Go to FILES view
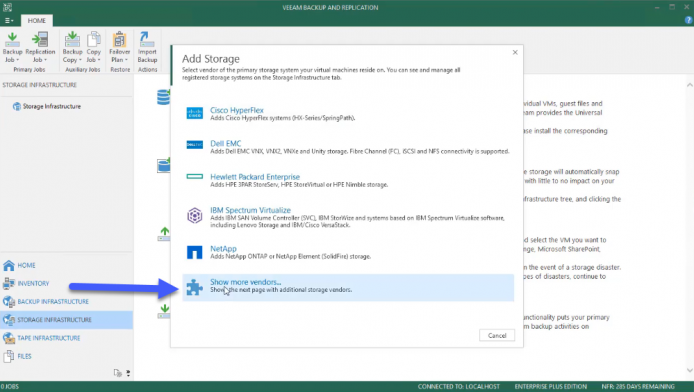The width and height of the screenshot is (694, 392). tap(24, 356)
